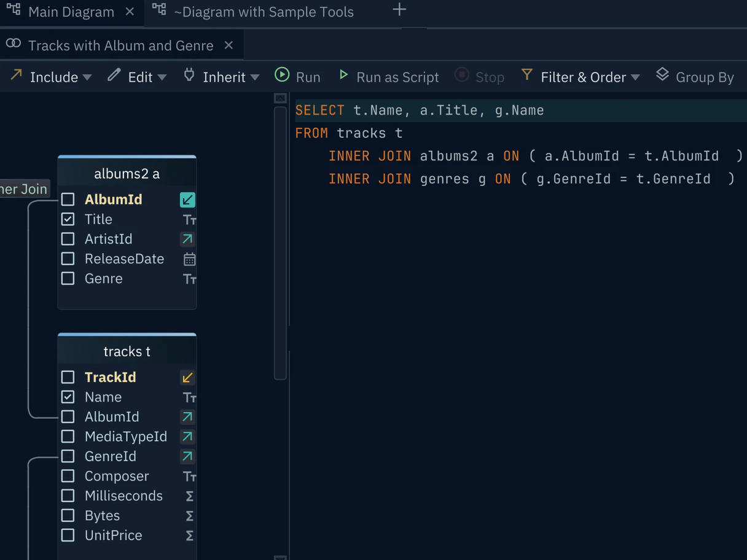
Task: Click Composer text type icon
Action: [189, 476]
